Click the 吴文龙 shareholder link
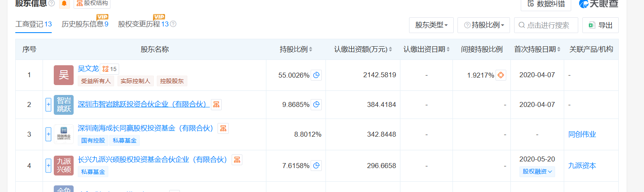The image size is (644, 192). click(88, 69)
